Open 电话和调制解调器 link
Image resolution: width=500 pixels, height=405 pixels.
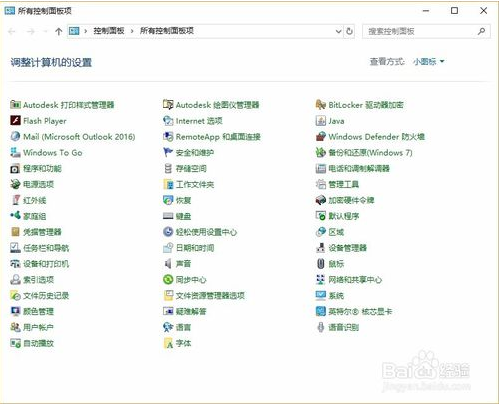[x=359, y=168]
